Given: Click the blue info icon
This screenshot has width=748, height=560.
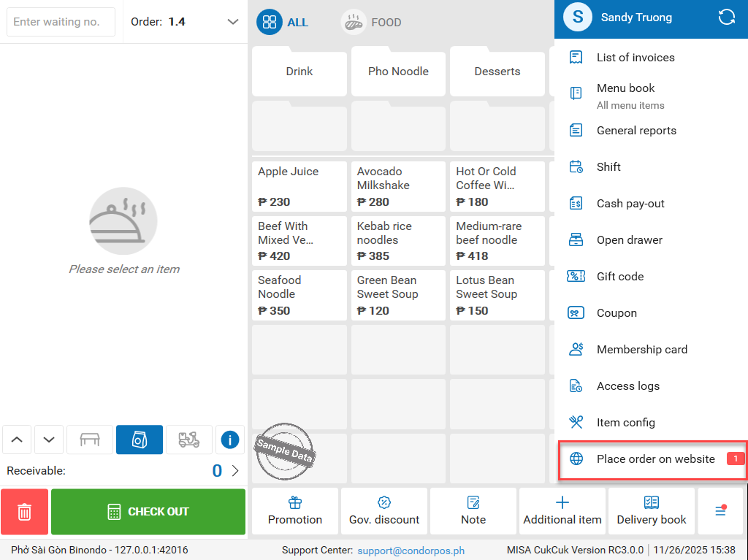Looking at the screenshot, I should coord(230,440).
